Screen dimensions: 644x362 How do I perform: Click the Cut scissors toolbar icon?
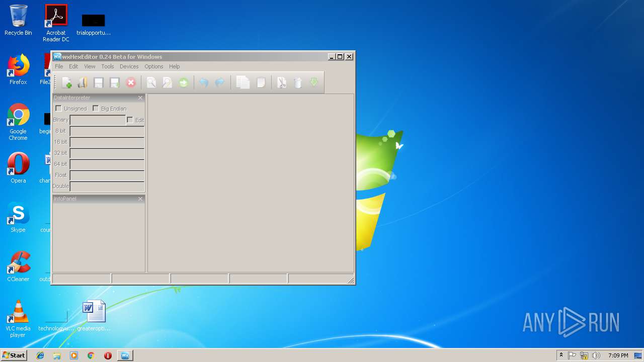[x=282, y=82]
